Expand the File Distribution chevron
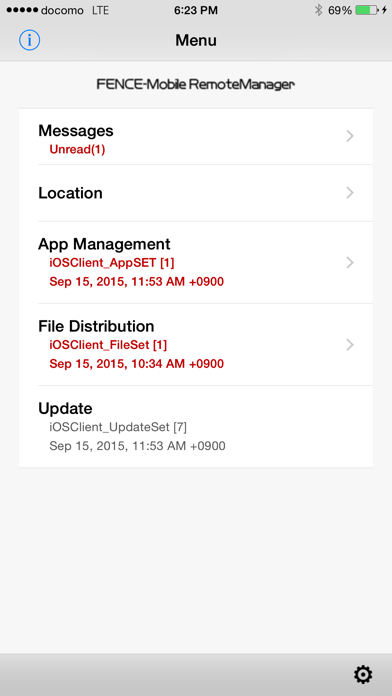The image size is (392, 696). 350,345
